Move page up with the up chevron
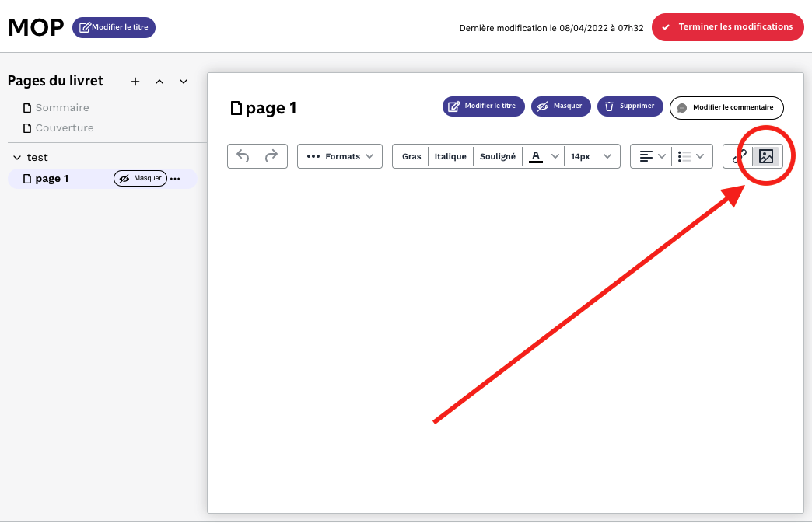Screen dimensions: 812x523 pos(159,82)
